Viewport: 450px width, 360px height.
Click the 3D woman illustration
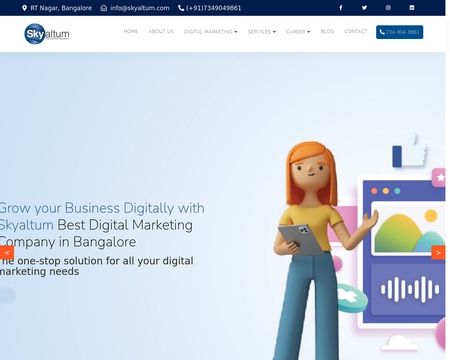pyautogui.click(x=313, y=250)
